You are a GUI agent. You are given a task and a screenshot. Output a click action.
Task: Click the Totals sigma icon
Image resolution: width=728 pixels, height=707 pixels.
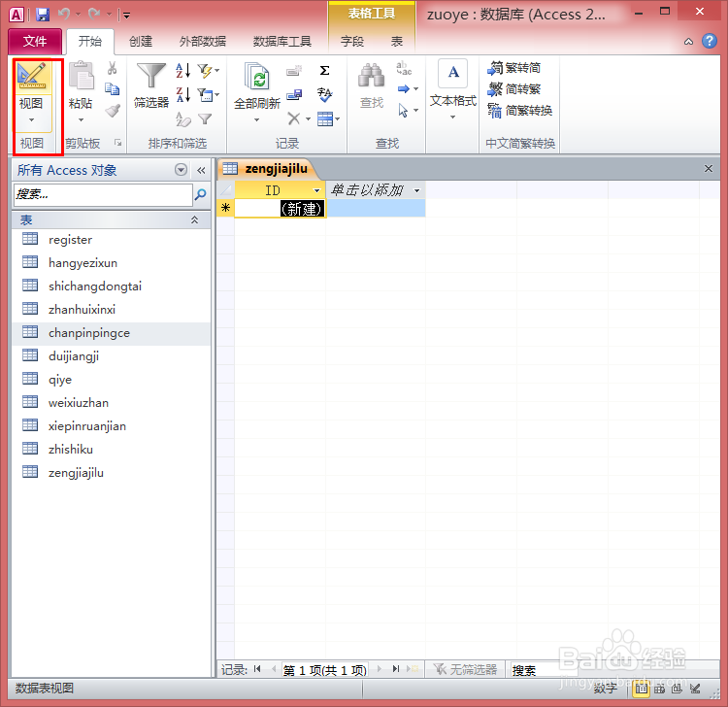pos(324,71)
